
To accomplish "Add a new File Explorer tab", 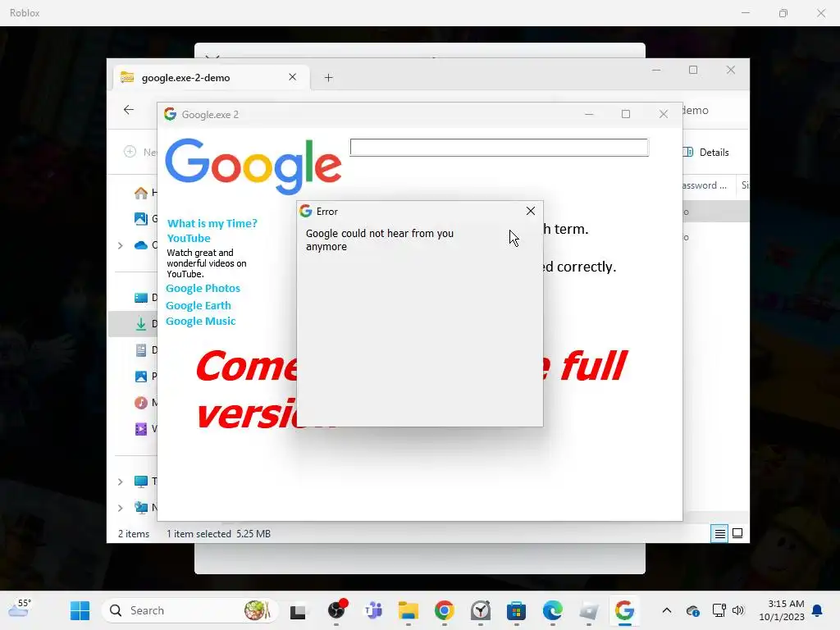I will click(328, 78).
